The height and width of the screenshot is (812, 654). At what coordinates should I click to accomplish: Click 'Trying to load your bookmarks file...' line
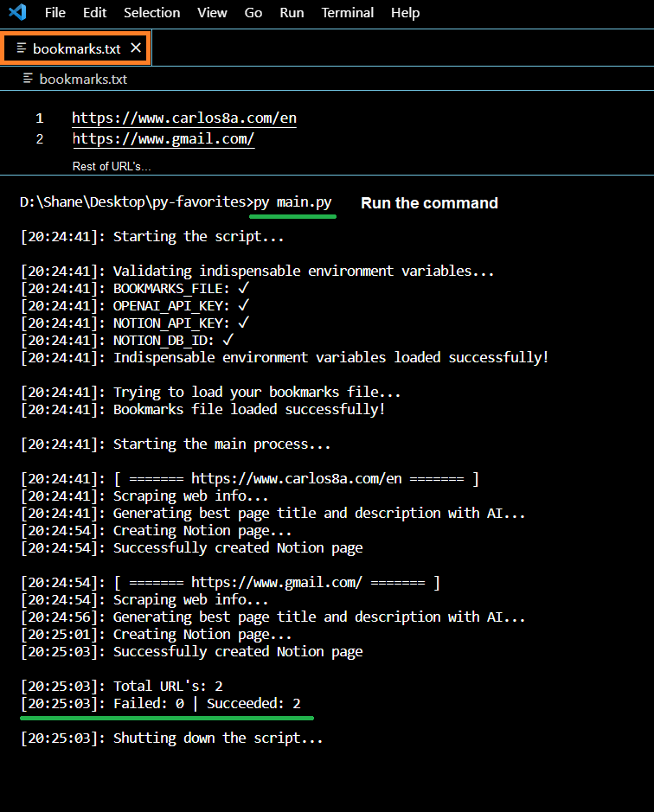(211, 393)
